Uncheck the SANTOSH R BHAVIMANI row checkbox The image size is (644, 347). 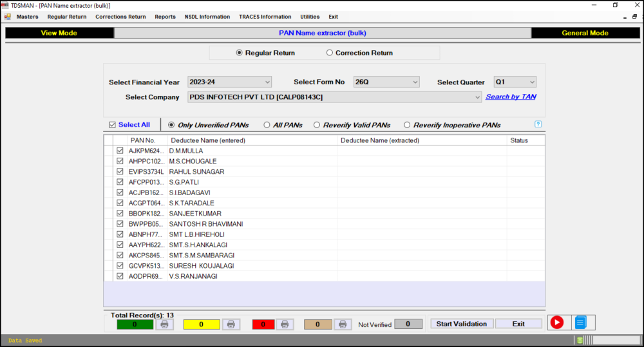click(120, 224)
